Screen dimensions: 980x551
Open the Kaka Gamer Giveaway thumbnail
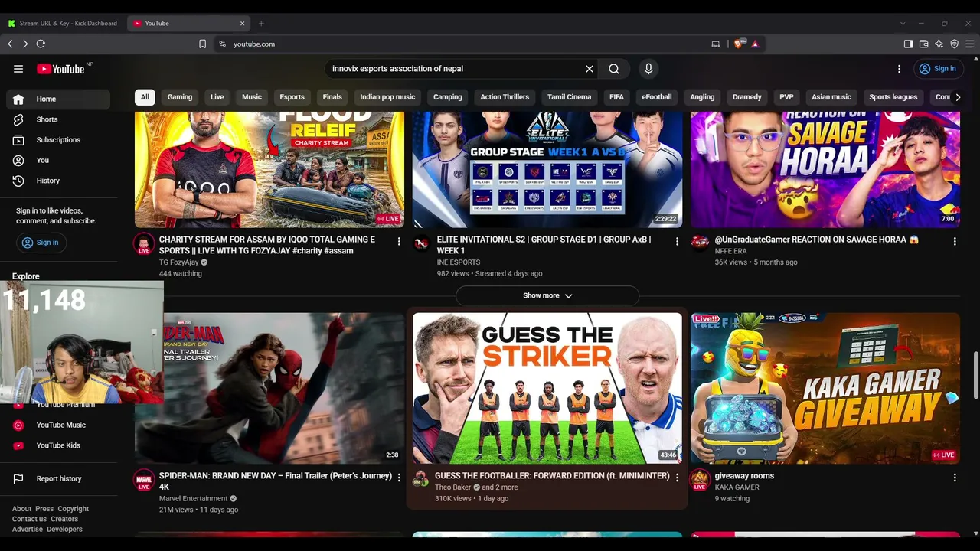click(x=825, y=388)
